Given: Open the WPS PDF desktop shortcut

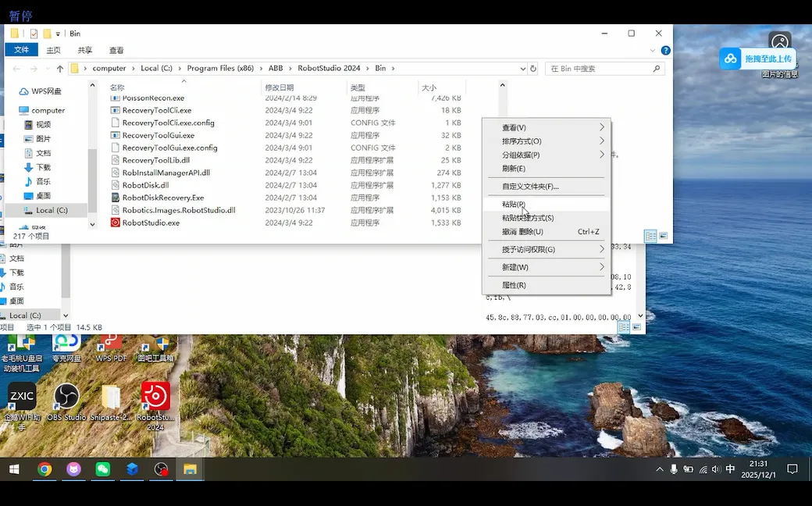Looking at the screenshot, I should click(111, 348).
